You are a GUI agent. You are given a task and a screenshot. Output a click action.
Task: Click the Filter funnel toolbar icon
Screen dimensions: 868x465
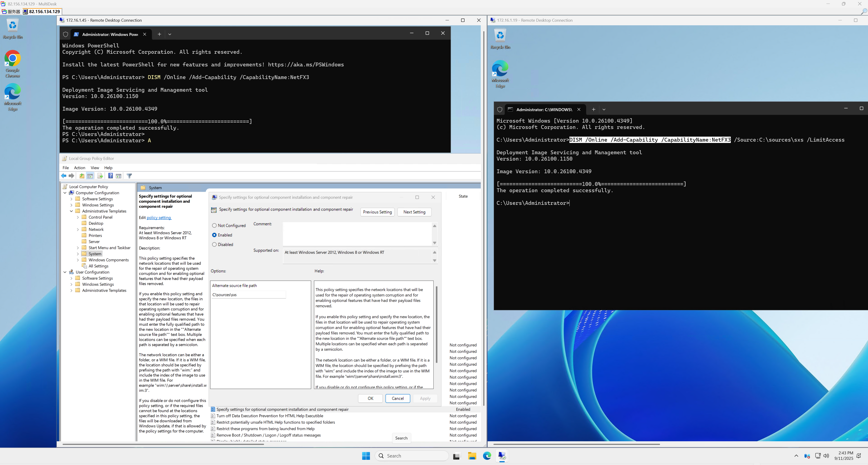pyautogui.click(x=129, y=176)
